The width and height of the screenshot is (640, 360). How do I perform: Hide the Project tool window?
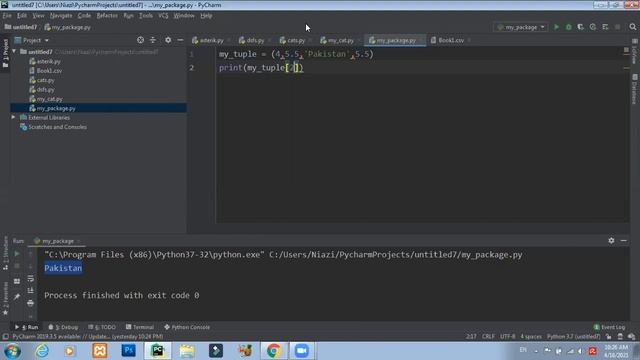pos(180,40)
